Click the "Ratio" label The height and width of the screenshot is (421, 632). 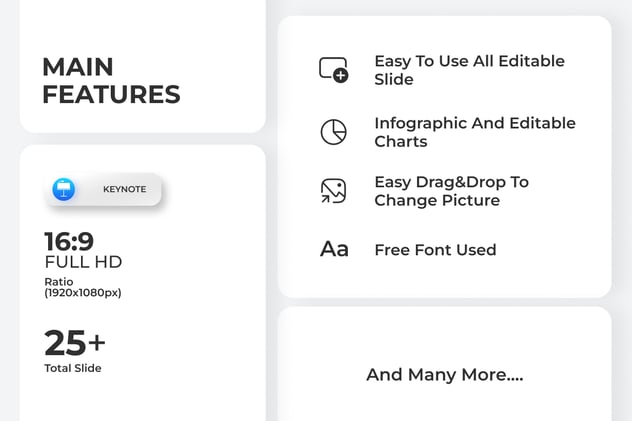[x=60, y=282]
